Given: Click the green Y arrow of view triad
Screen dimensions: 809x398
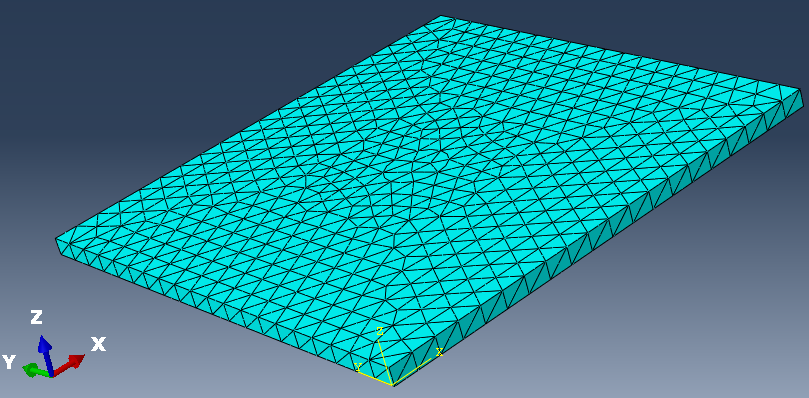Looking at the screenshot, I should point(36,370).
